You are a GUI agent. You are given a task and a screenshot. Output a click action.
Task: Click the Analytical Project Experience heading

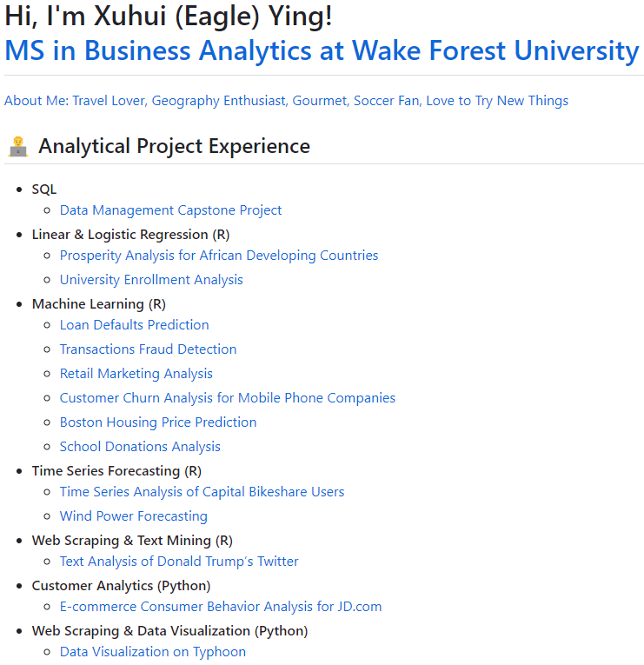click(174, 146)
